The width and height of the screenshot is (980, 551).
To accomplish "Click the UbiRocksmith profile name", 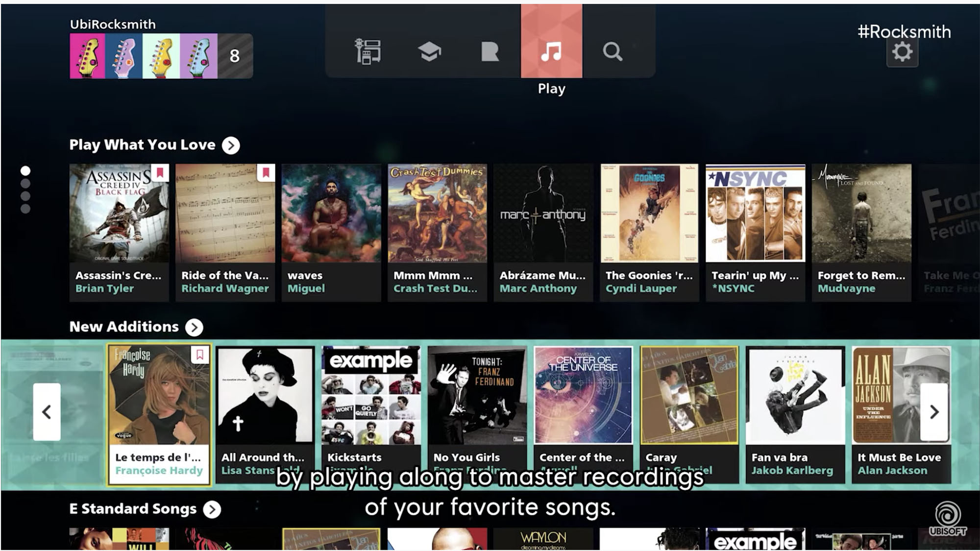I will [x=113, y=24].
